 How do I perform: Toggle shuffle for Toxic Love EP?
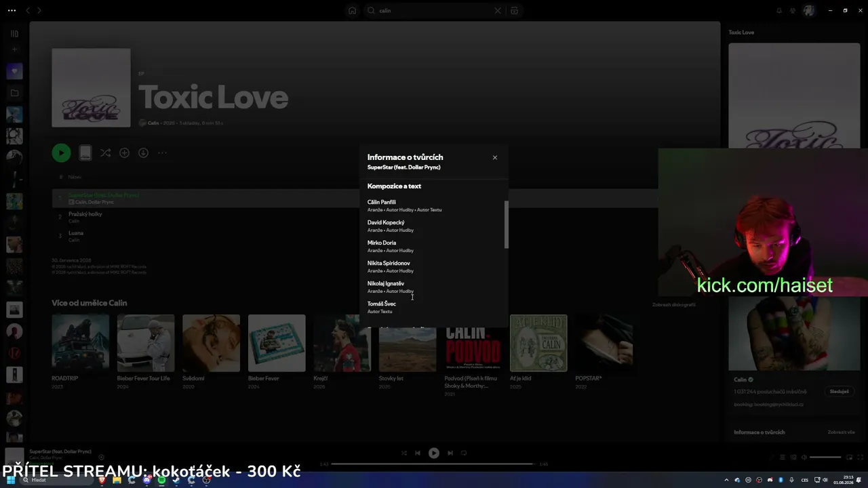[x=105, y=153]
